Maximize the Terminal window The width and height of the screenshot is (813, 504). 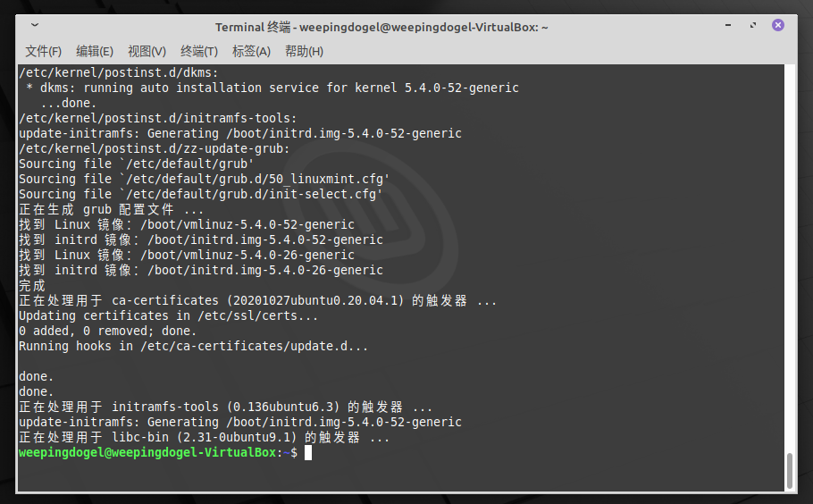click(754, 26)
